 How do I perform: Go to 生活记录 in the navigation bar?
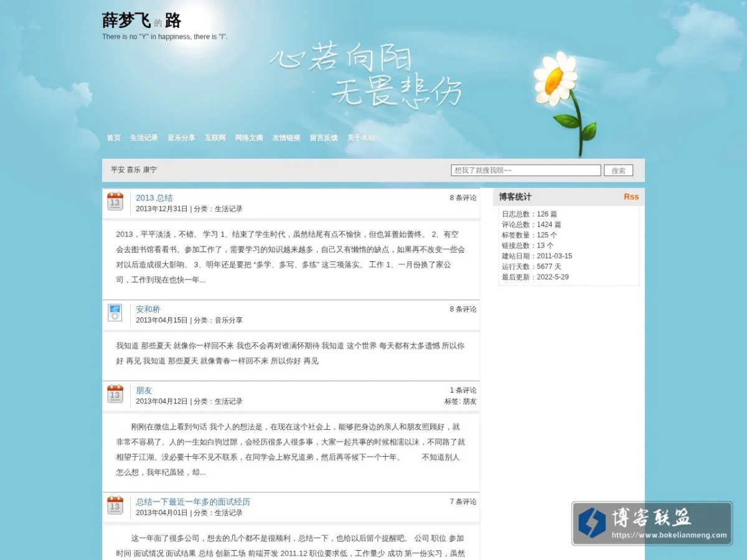[x=144, y=138]
